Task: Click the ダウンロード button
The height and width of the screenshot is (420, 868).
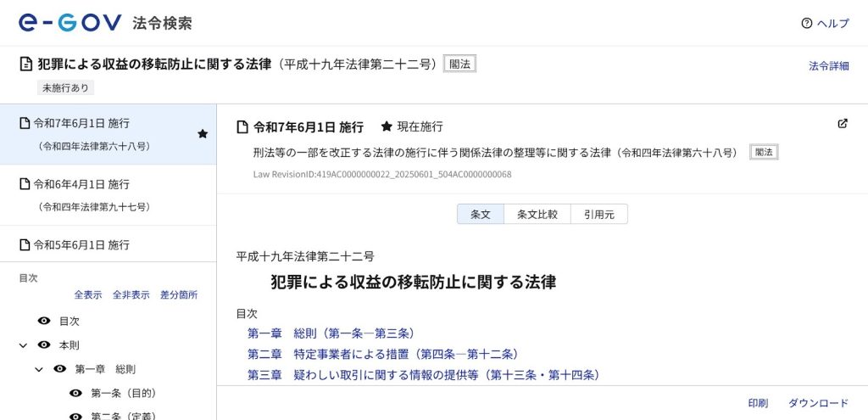Action: 818,403
